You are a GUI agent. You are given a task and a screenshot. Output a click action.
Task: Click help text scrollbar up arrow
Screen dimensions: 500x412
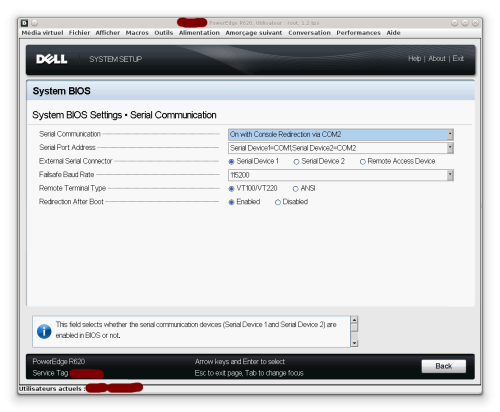pyautogui.click(x=354, y=319)
